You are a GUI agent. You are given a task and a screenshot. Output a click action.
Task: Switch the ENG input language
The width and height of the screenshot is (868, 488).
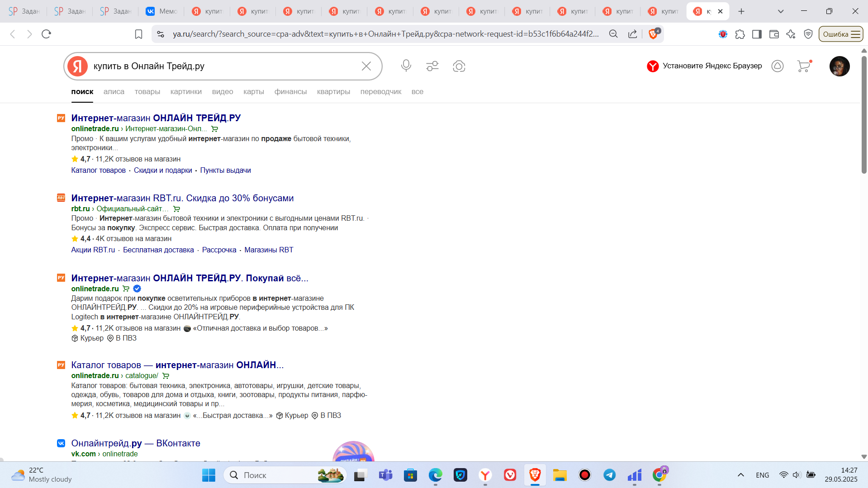[x=762, y=475]
